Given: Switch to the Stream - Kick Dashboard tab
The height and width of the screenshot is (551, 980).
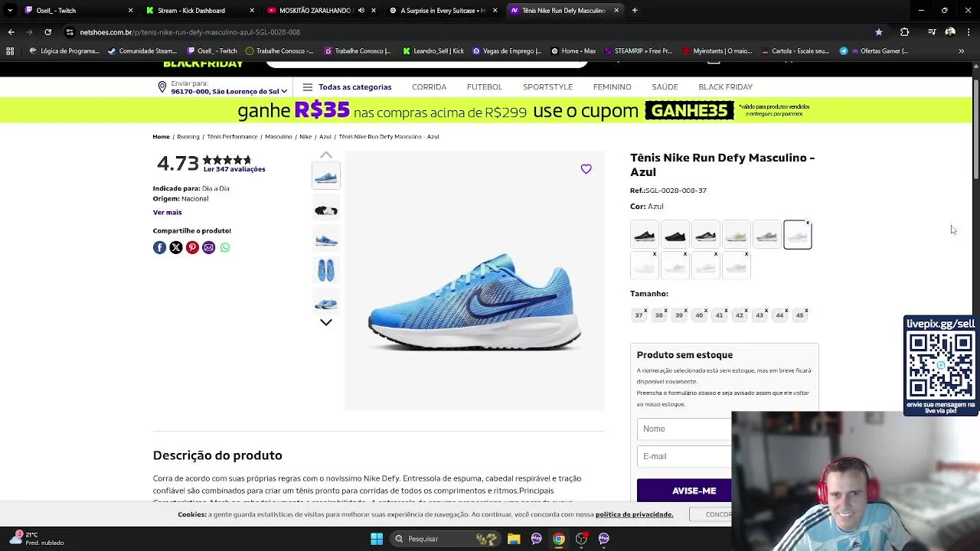Looking at the screenshot, I should coord(199,11).
